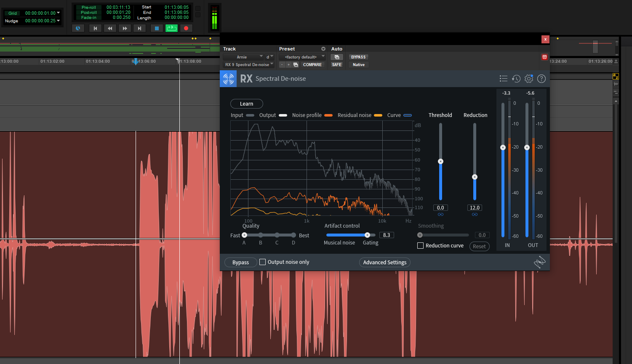632x364 pixels.
Task: Stop playback with the blue square button
Action: click(157, 28)
